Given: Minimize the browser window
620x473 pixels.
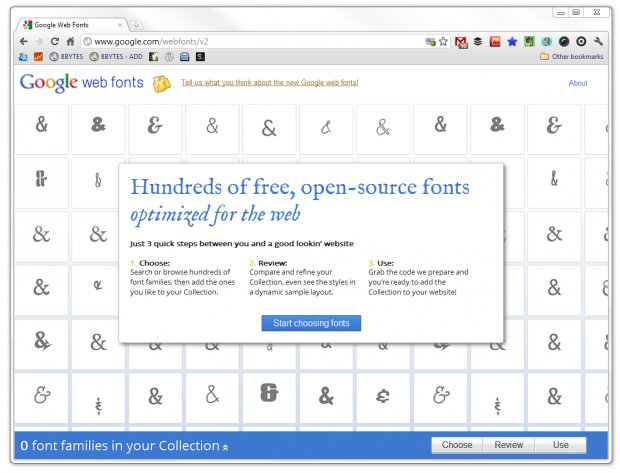Looking at the screenshot, I should (x=561, y=13).
